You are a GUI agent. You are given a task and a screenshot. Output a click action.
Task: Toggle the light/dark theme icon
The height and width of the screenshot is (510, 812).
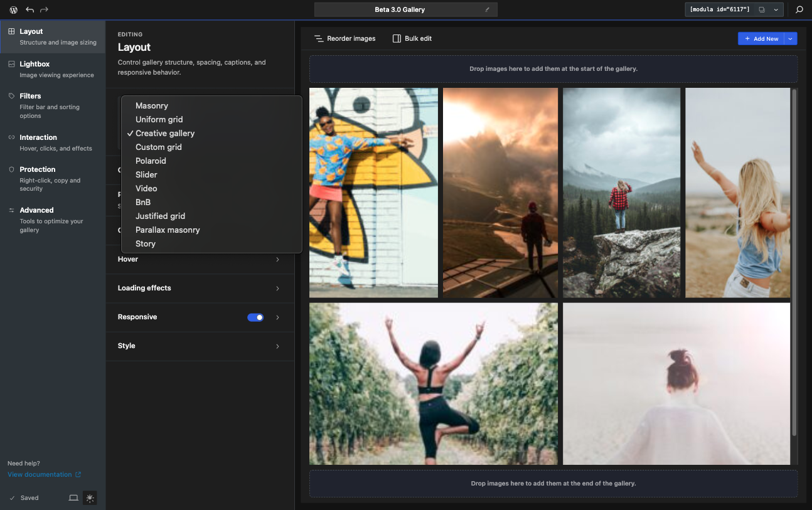pos(90,498)
